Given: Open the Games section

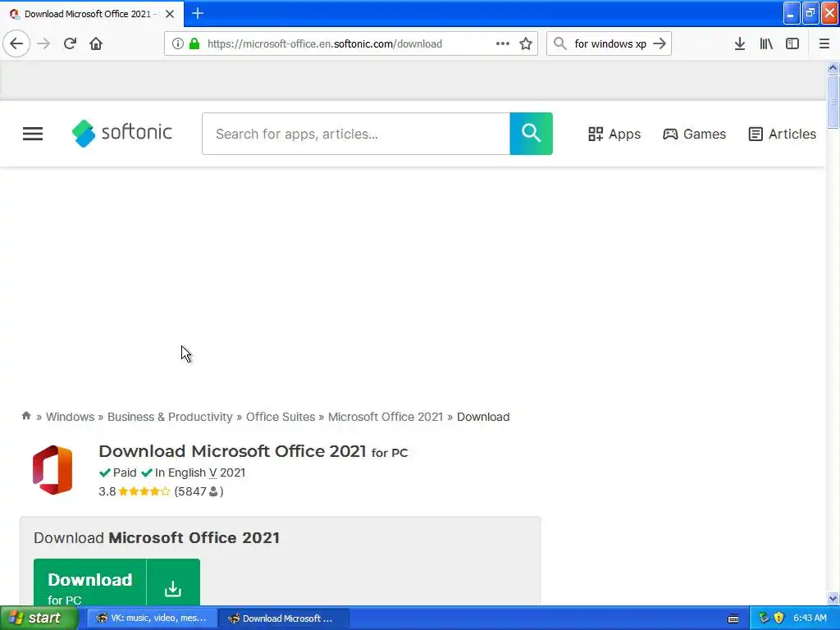Looking at the screenshot, I should pos(694,134).
